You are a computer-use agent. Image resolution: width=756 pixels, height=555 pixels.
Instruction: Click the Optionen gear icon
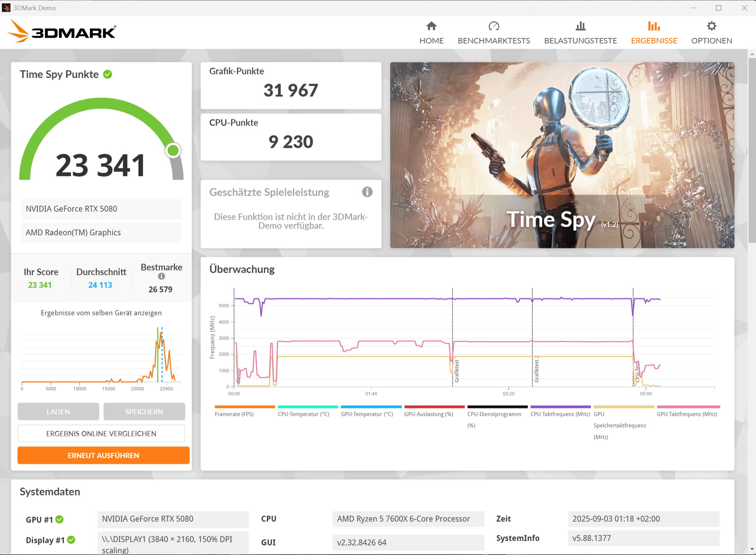coord(711,26)
